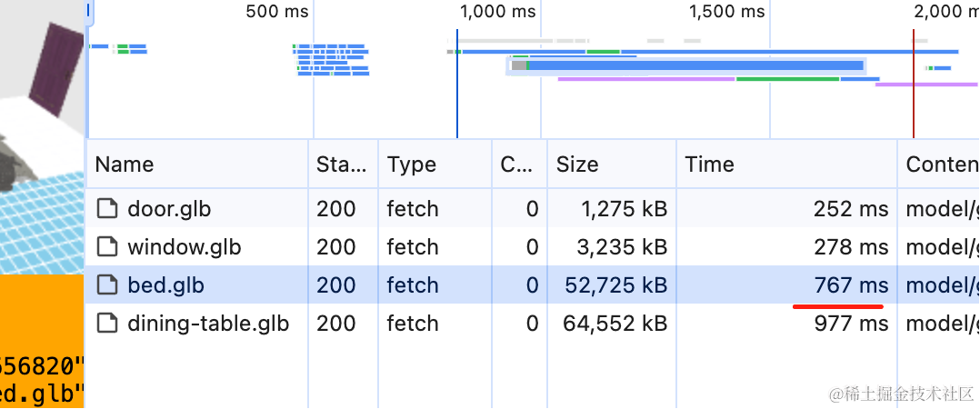Select the bed.glb request name
The height and width of the screenshot is (409, 980).
pos(165,285)
